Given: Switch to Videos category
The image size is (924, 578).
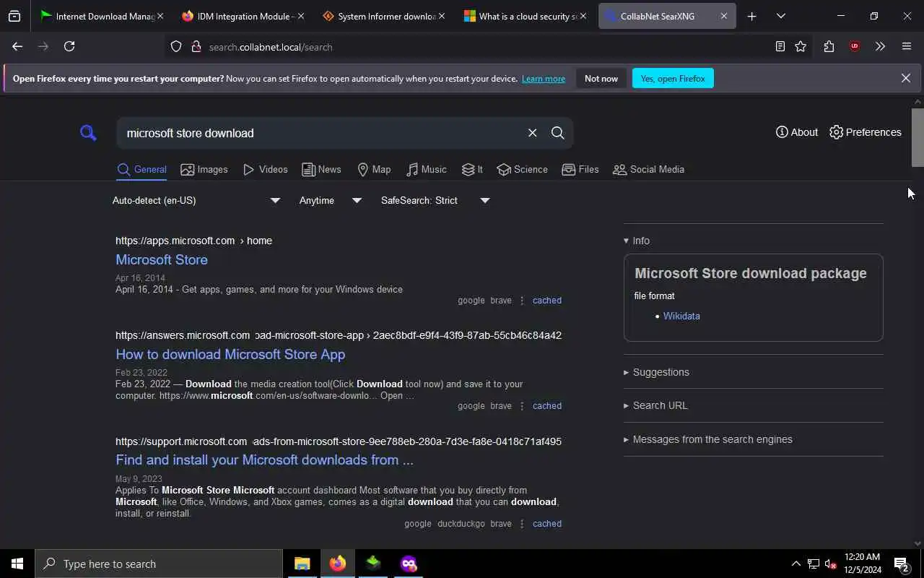Looking at the screenshot, I should [266, 170].
